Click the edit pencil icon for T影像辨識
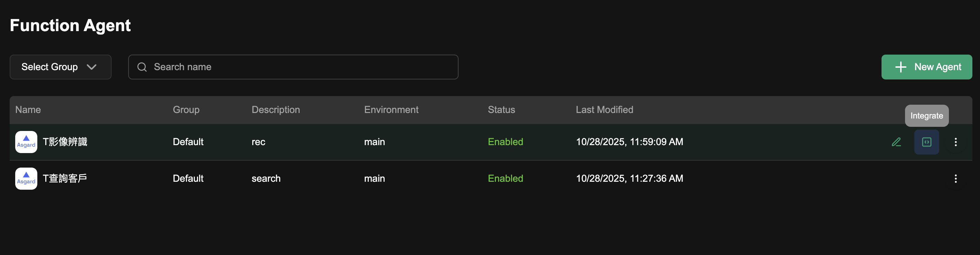The width and height of the screenshot is (980, 255). point(896,142)
